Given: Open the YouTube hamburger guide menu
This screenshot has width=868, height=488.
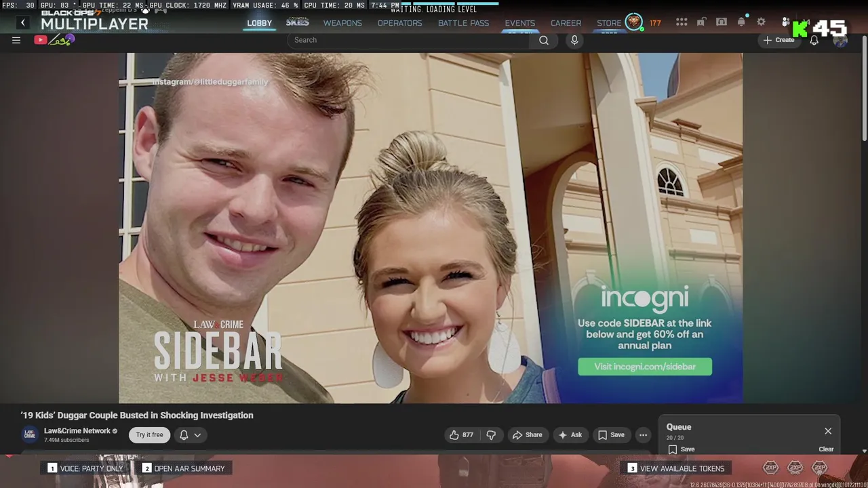Looking at the screenshot, I should click(16, 40).
